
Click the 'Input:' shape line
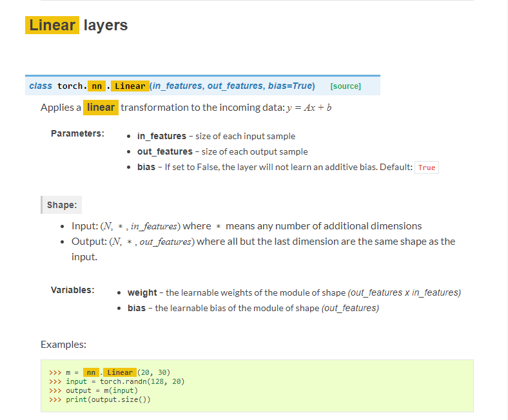coord(246,226)
